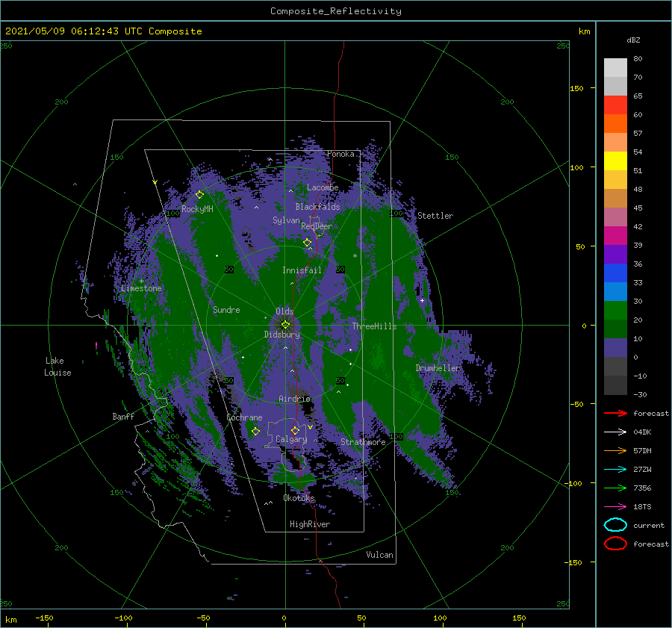Click the Sundre label
Screen dimensions: 672x628
tap(226, 309)
